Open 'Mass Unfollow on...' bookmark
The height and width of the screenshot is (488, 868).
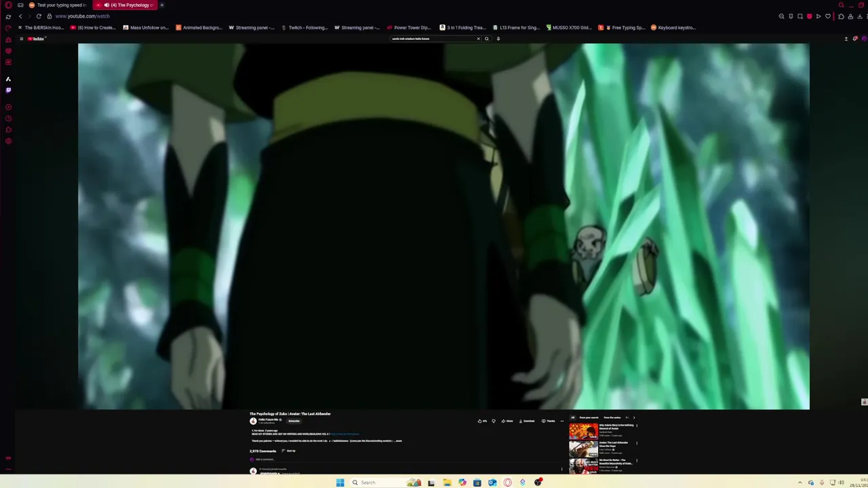146,28
